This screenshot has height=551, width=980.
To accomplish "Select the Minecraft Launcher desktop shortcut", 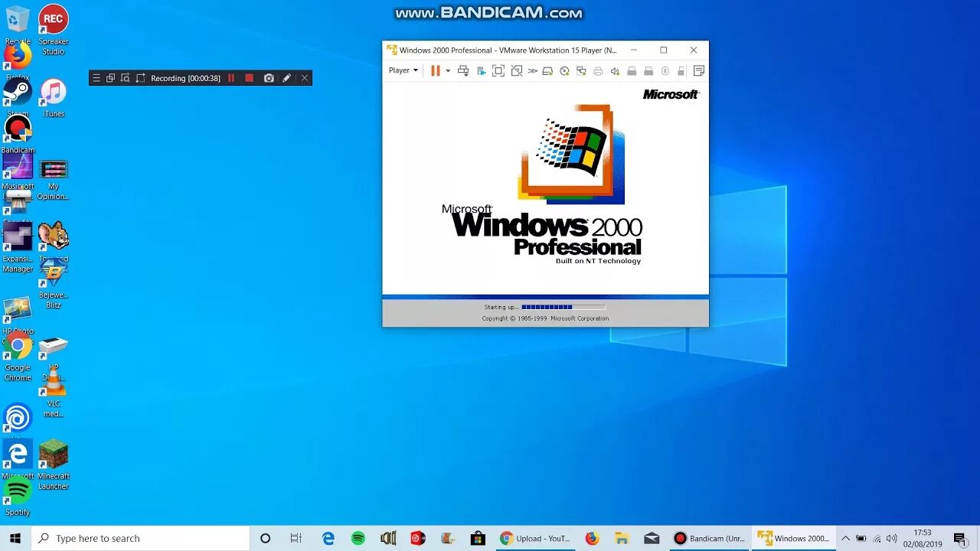I will [54, 465].
